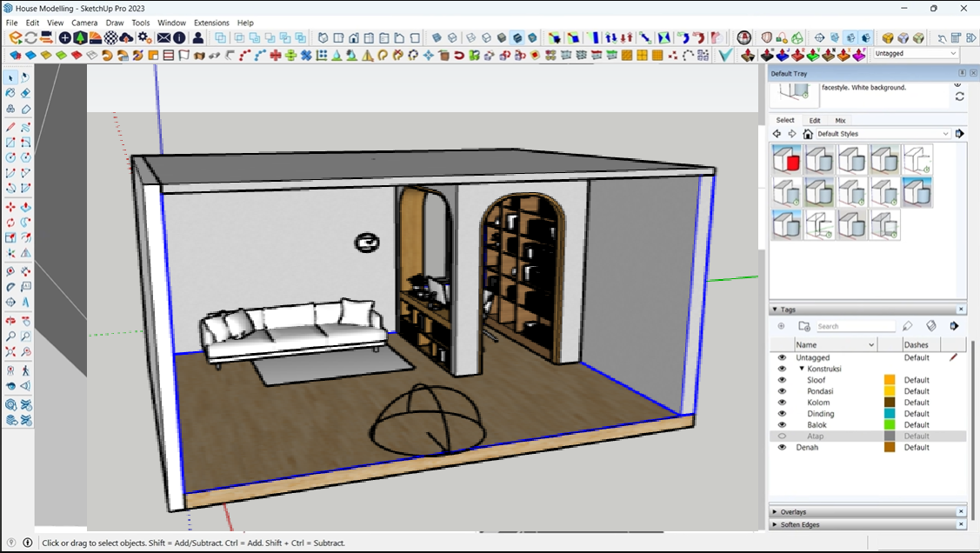Screen dimensions: 980x553
Task: Click the user account silhouette icon
Action: click(x=198, y=37)
